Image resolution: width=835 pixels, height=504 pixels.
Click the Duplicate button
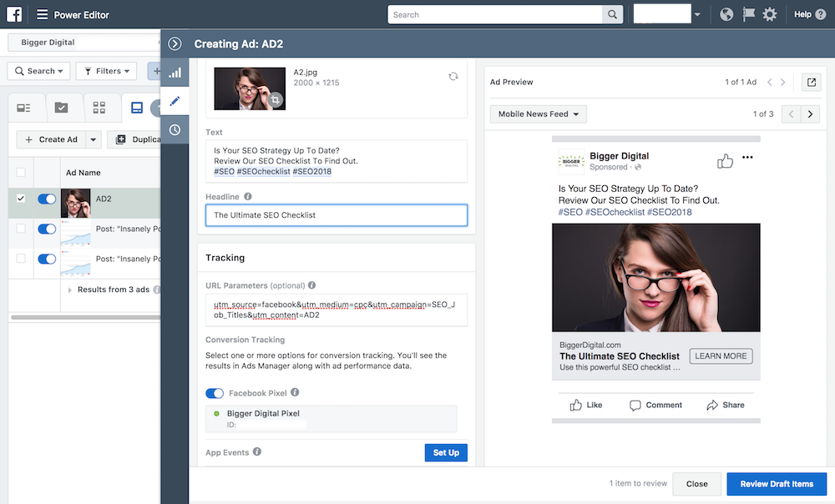pyautogui.click(x=134, y=139)
